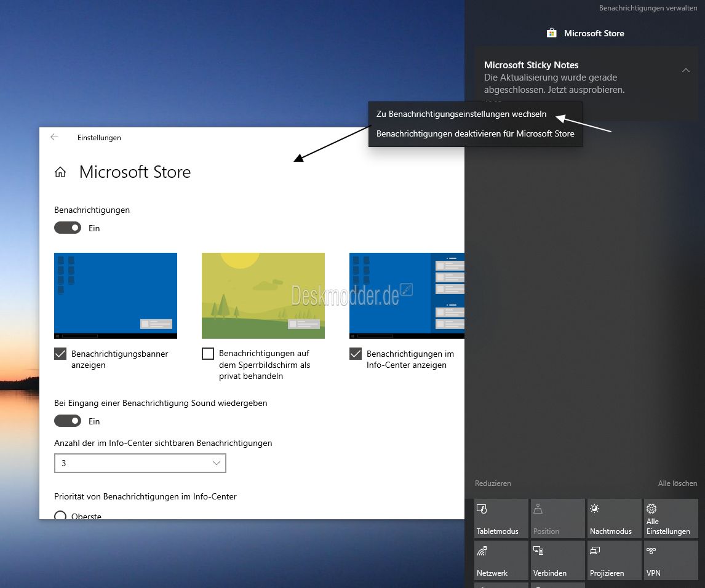Click the notification banner preview image
Viewport: 705px width, 588px height.
coord(116,296)
